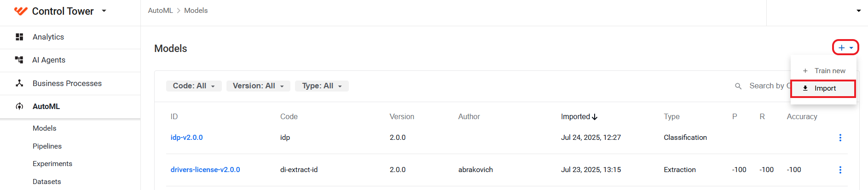The image size is (868, 190).
Task: Choose Import from the dropdown menu
Action: tap(823, 88)
